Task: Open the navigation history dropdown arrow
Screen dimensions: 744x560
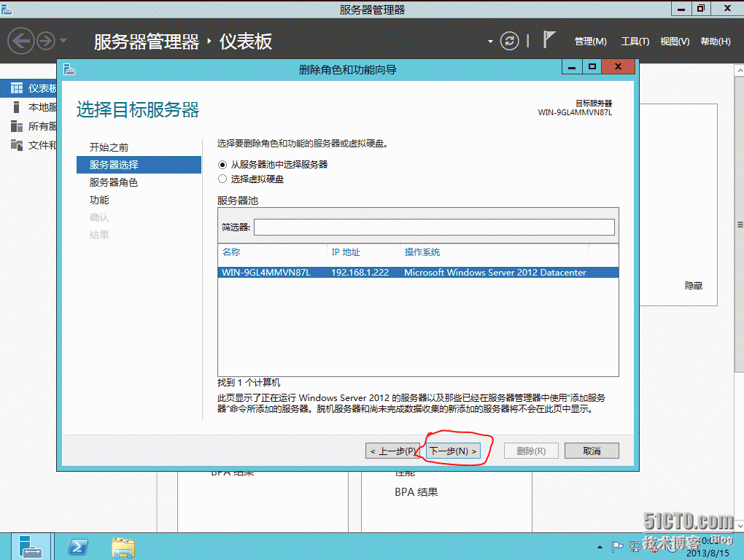Action: [63, 41]
